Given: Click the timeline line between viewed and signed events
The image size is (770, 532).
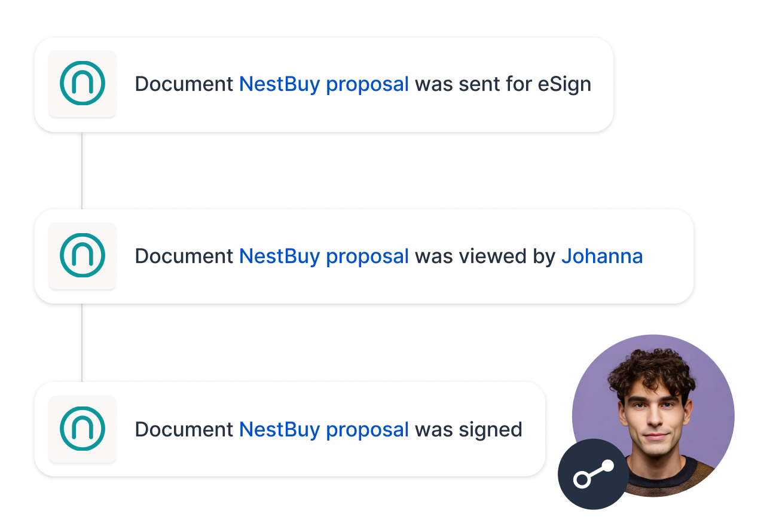Looking at the screenshot, I should tap(82, 343).
